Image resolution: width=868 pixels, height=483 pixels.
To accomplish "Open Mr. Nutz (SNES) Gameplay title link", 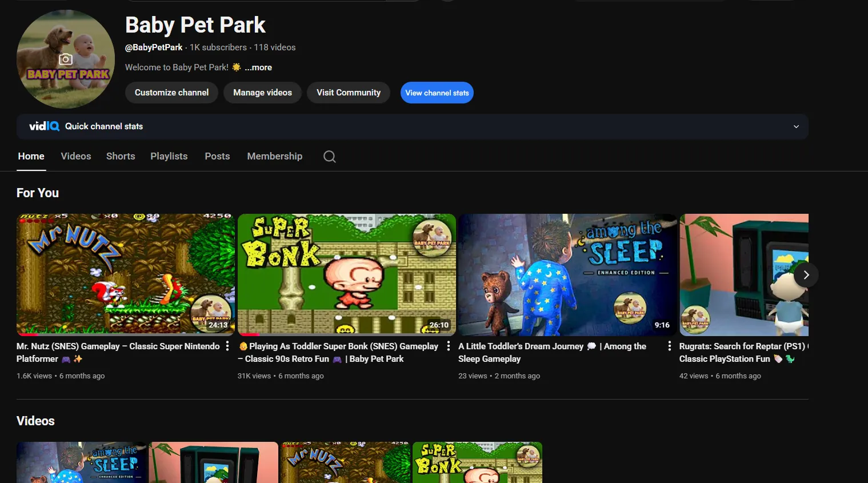I will (118, 353).
